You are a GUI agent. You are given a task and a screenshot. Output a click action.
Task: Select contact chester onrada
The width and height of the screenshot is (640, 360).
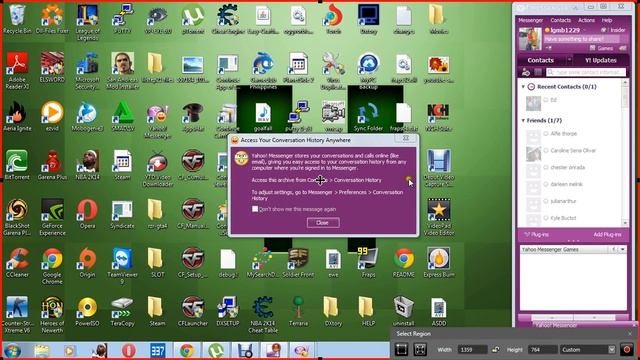point(567,167)
